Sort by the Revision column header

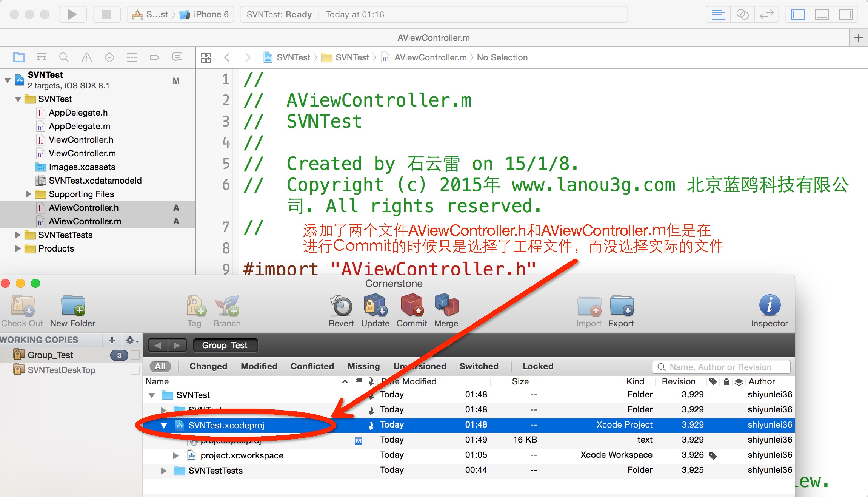(679, 381)
